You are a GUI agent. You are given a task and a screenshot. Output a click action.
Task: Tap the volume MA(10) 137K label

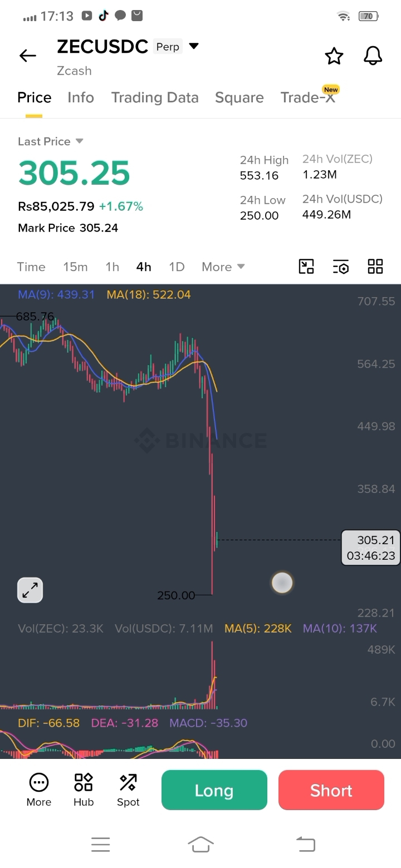point(340,629)
